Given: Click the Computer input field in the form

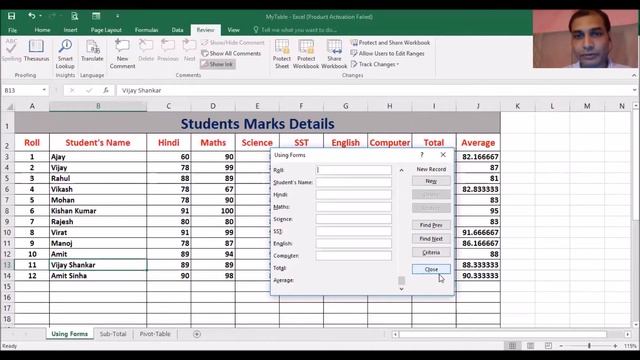Looking at the screenshot, I should 353,256.
